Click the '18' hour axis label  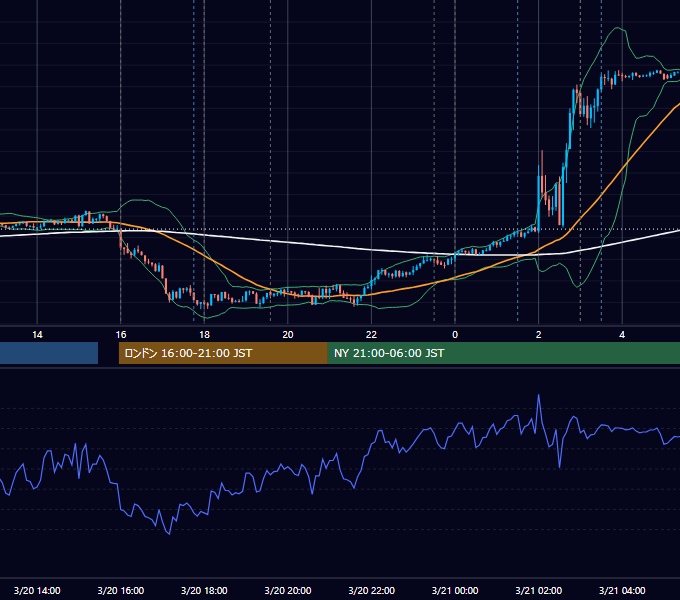point(204,335)
